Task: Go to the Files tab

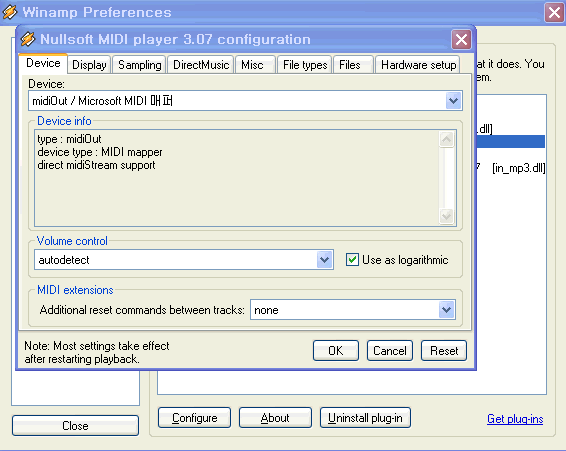Action: point(353,65)
